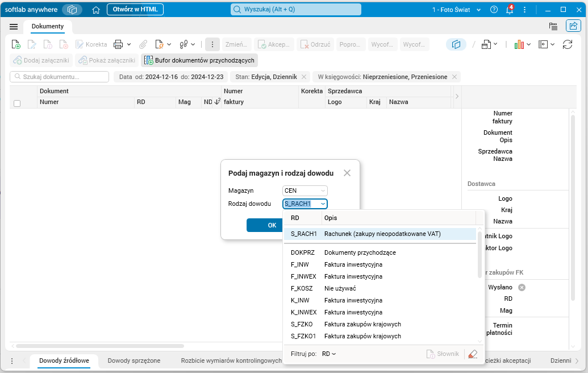Select the Dowody źródłowe tab
588x373 pixels.
tap(64, 360)
